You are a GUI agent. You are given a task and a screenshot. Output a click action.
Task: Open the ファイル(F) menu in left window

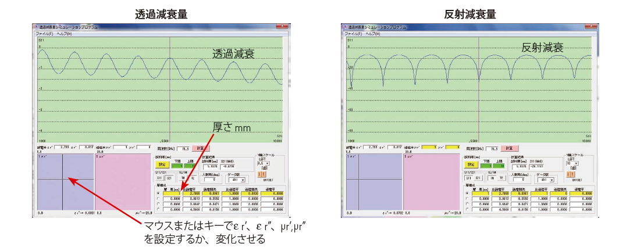point(44,34)
